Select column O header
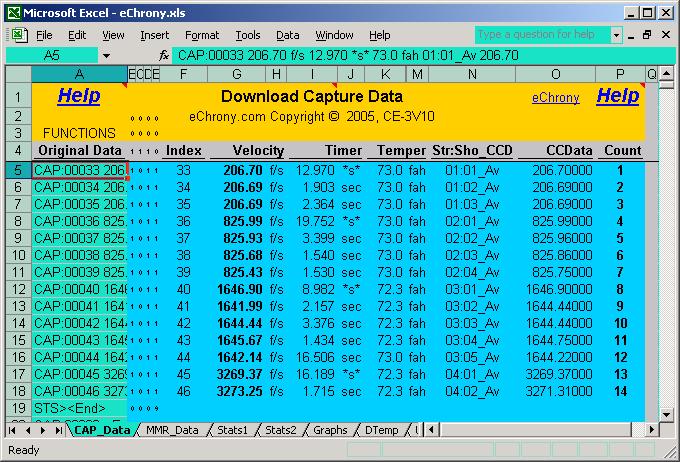The image size is (680, 462). pos(556,75)
